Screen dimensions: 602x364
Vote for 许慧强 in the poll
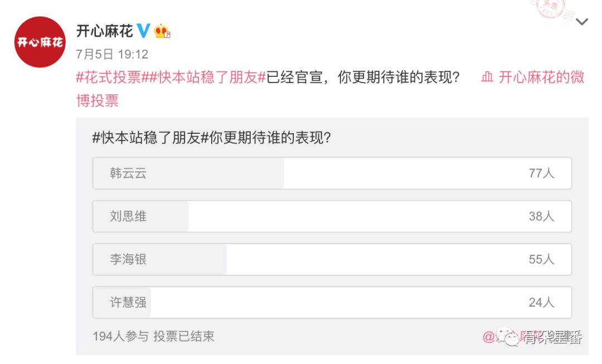click(332, 302)
